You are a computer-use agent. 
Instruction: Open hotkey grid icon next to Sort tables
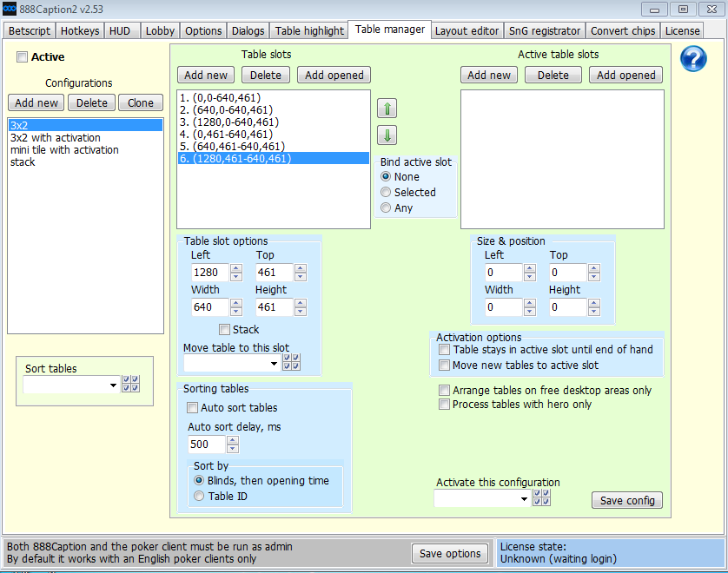click(x=130, y=384)
